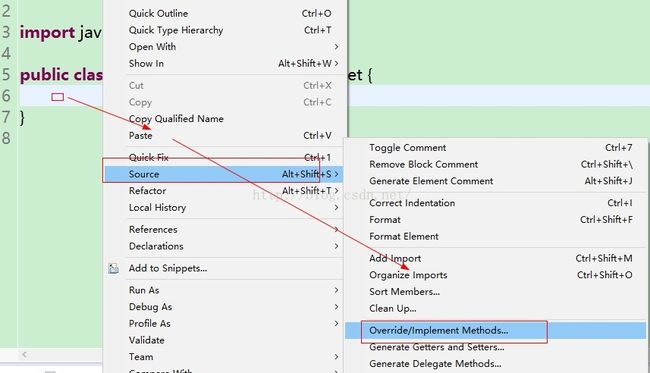Select Paste from the context menu
This screenshot has height=373, width=650.
pos(224,136)
